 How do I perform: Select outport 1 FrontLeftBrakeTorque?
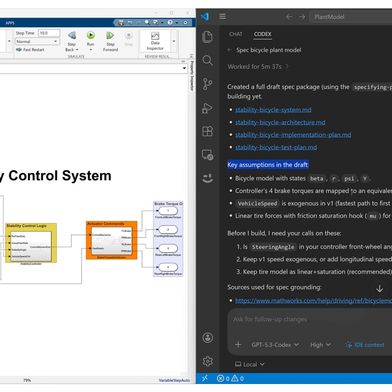tap(168, 211)
